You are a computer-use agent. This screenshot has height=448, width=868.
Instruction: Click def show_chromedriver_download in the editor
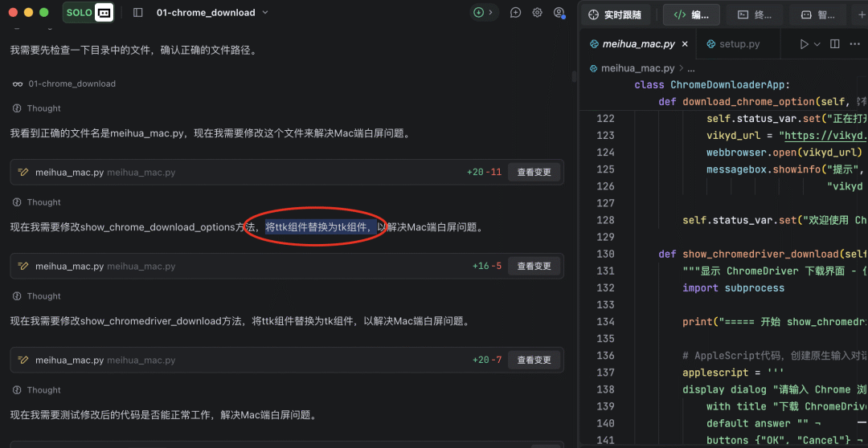[763, 254]
